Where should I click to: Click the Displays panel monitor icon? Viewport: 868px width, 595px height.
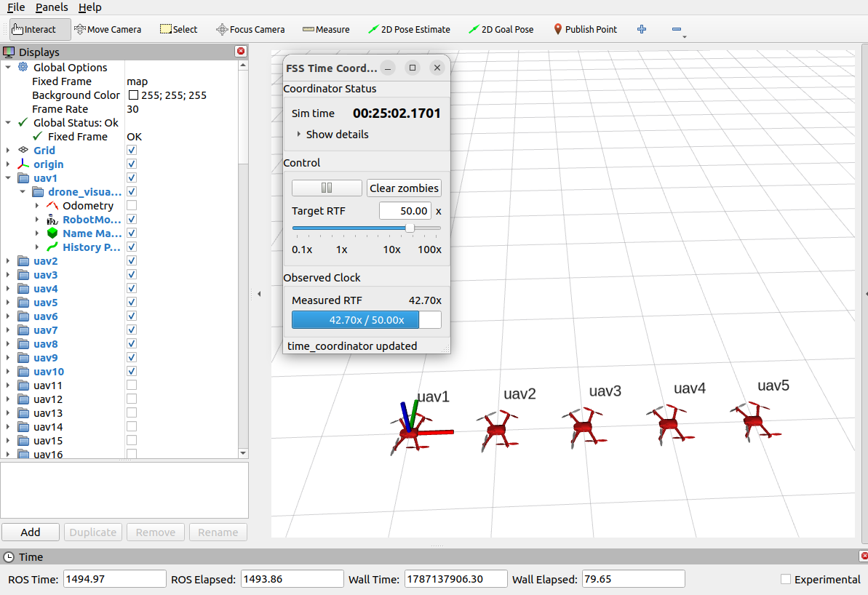pos(9,52)
